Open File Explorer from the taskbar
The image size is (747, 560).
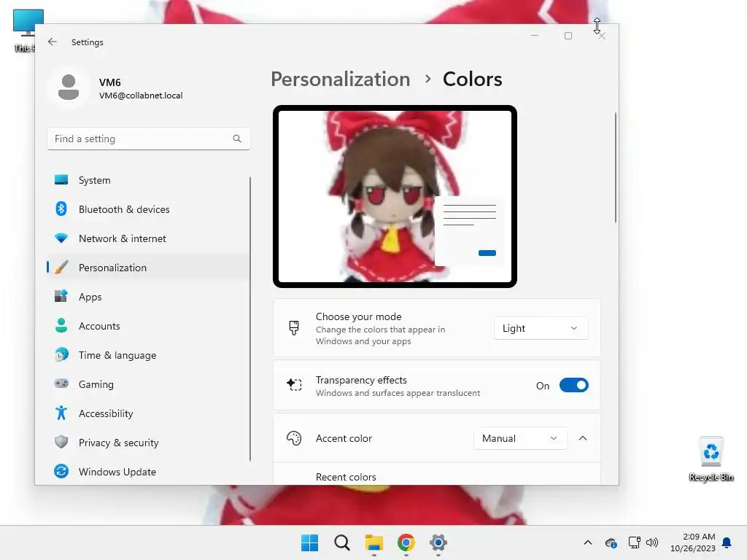coord(374,542)
